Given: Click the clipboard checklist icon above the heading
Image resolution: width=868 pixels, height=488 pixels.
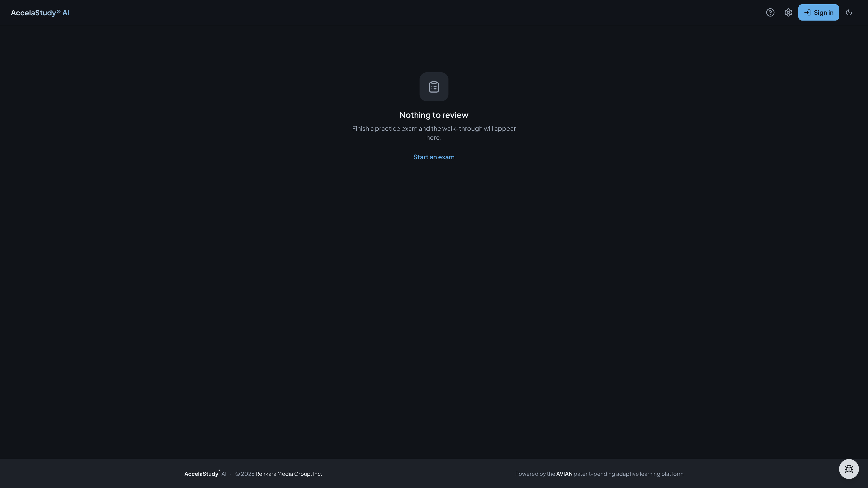Looking at the screenshot, I should pyautogui.click(x=434, y=87).
